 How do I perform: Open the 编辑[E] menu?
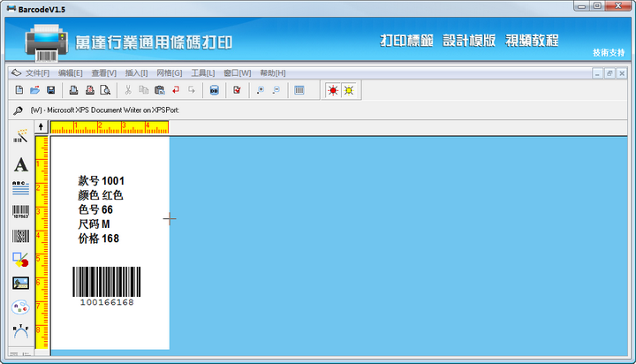[x=70, y=73]
